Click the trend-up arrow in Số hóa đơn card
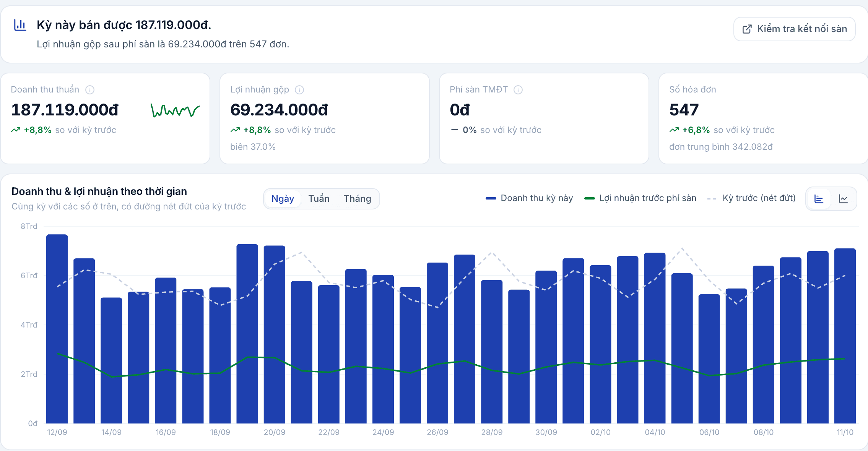Screen dimensions: 868x451 (674, 130)
